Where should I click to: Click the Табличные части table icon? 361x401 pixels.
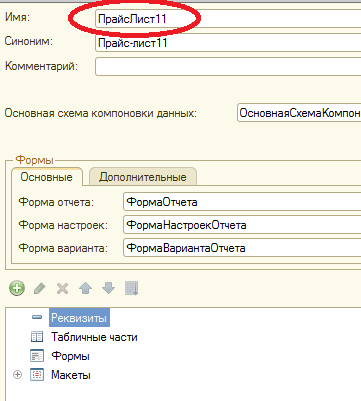click(37, 337)
